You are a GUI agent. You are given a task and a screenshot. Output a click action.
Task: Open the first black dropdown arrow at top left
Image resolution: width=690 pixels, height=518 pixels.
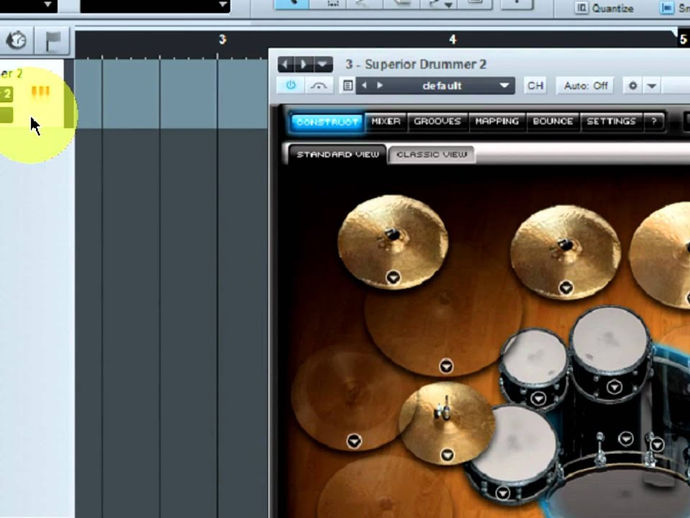click(x=48, y=5)
